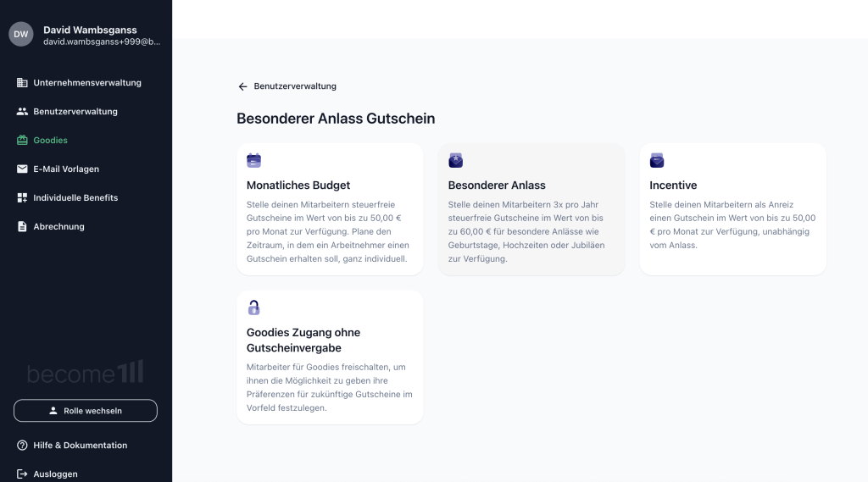Click the Benutzerverwaltung people icon

pyautogui.click(x=22, y=111)
